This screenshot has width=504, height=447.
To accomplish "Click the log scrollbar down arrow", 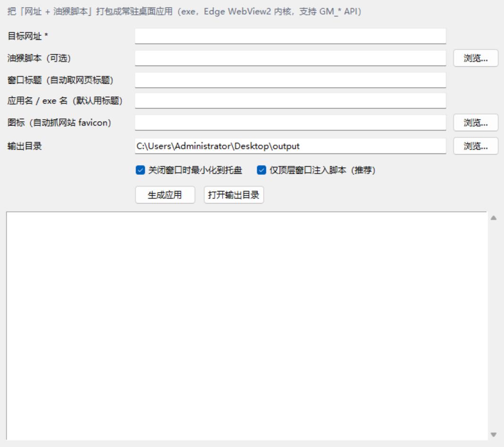I will [494, 435].
